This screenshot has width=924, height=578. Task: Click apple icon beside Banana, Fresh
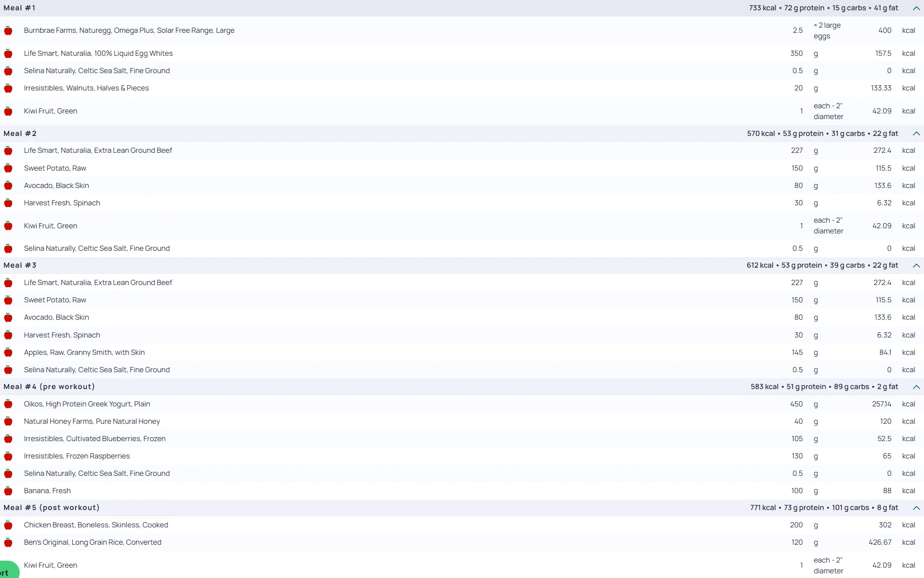8,491
